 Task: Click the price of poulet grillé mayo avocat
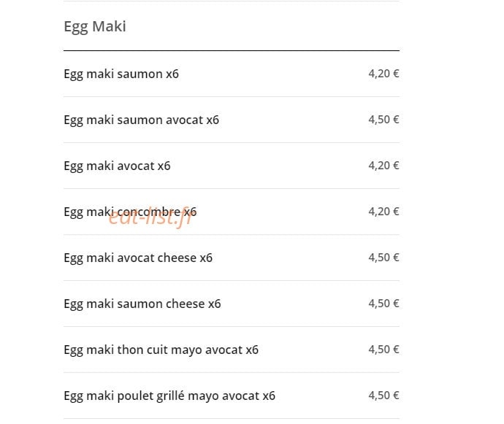point(383,395)
